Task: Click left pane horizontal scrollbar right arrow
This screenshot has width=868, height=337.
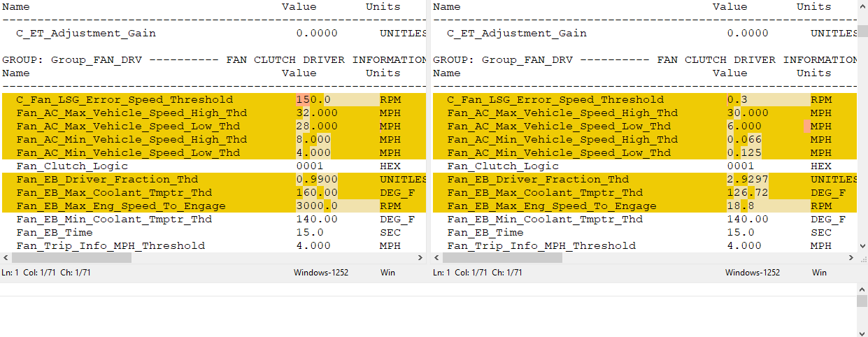Action: [x=420, y=258]
